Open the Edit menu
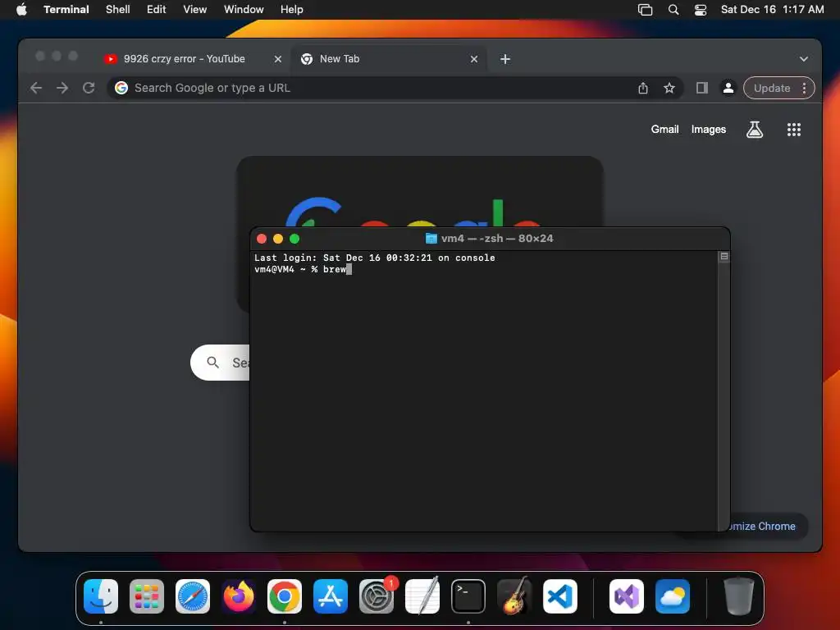Screen dimensions: 840x630 (x=157, y=10)
